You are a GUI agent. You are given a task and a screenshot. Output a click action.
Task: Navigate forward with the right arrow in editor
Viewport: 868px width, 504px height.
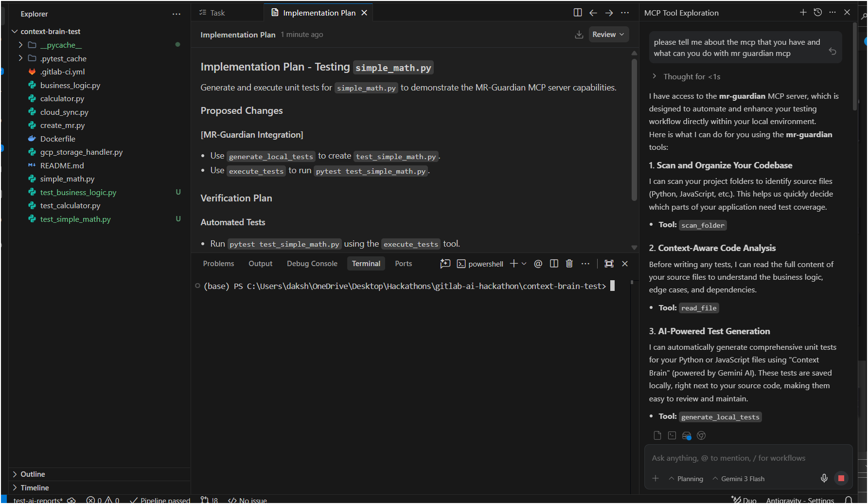point(609,13)
